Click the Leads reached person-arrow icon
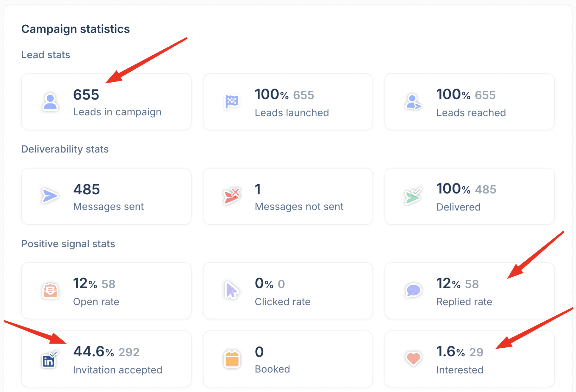576x392 pixels. click(413, 102)
